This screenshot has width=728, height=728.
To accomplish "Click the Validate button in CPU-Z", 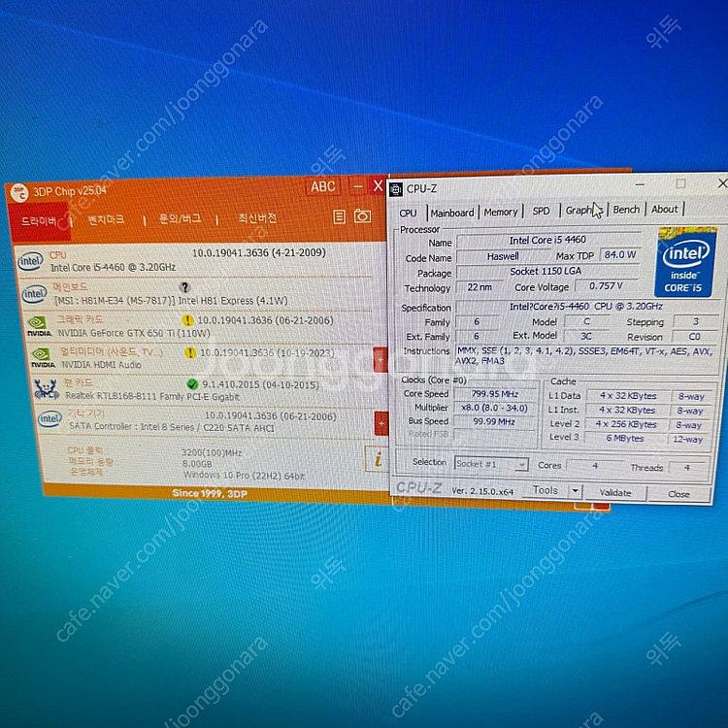I will click(615, 492).
